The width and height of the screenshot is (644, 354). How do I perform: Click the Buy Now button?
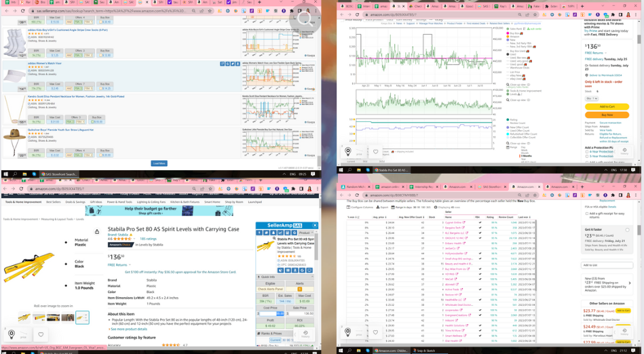coord(607,115)
